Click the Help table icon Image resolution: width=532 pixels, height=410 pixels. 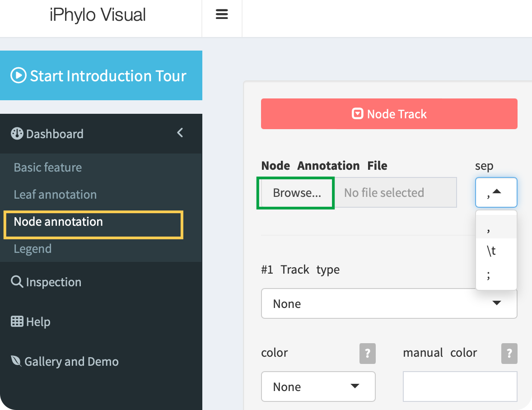pyautogui.click(x=17, y=321)
